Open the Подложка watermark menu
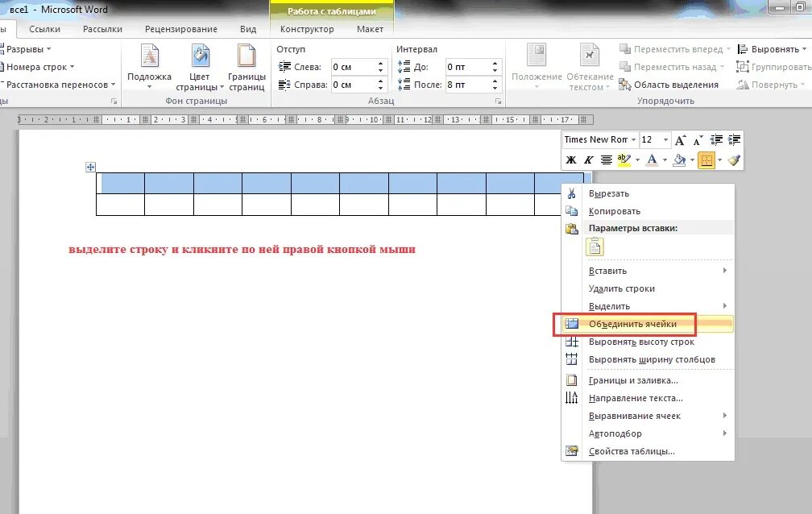This screenshot has width=812, height=514. pyautogui.click(x=149, y=68)
